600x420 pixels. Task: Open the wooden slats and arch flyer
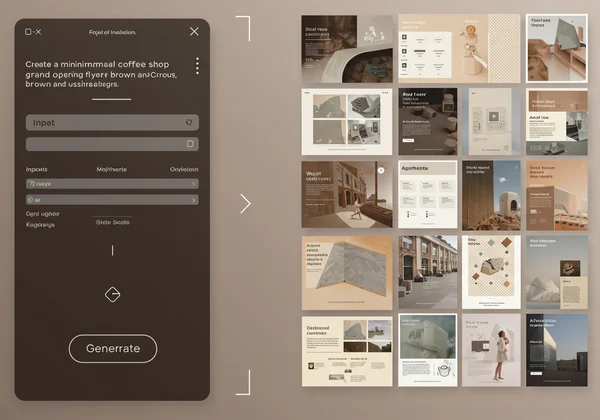491,195
